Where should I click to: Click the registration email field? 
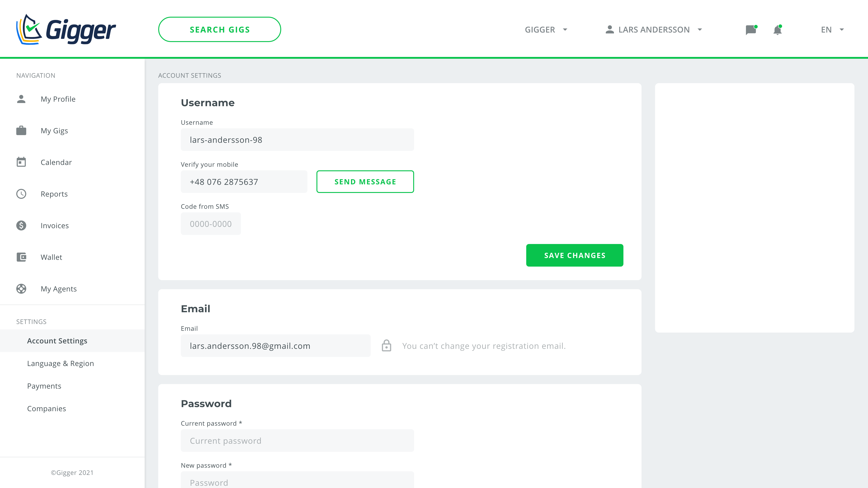pos(276,345)
